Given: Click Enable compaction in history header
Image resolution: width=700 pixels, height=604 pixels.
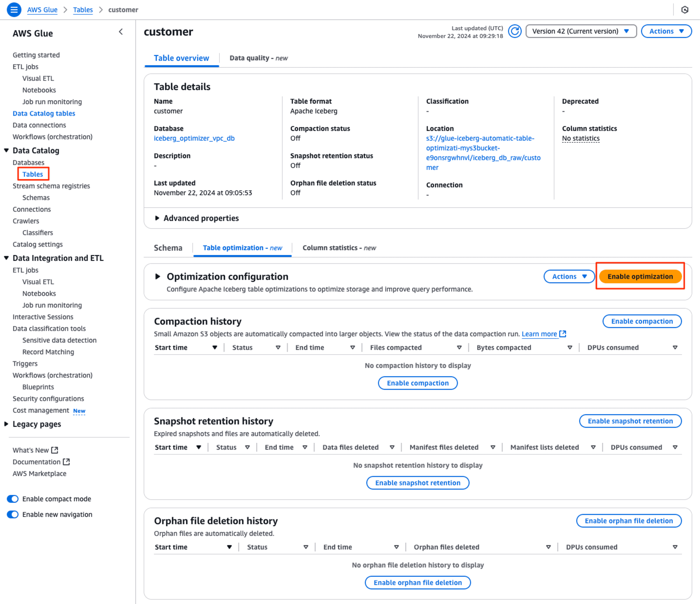Looking at the screenshot, I should click(642, 321).
